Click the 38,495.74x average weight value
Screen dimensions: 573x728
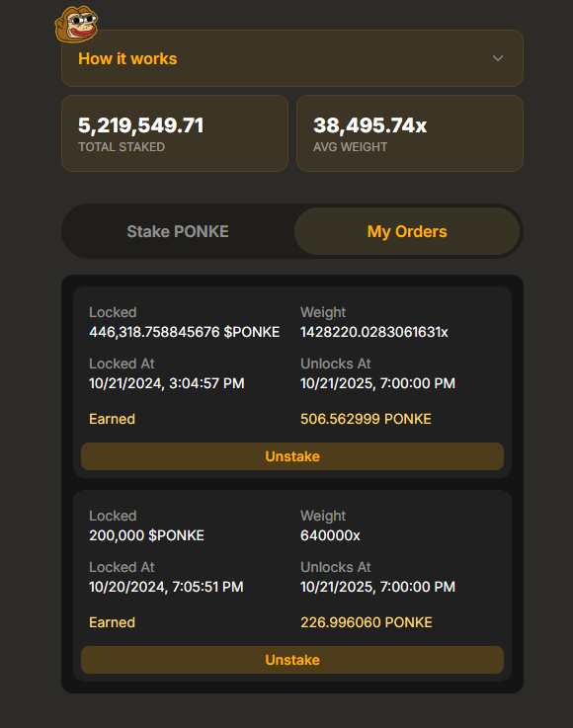tap(370, 125)
